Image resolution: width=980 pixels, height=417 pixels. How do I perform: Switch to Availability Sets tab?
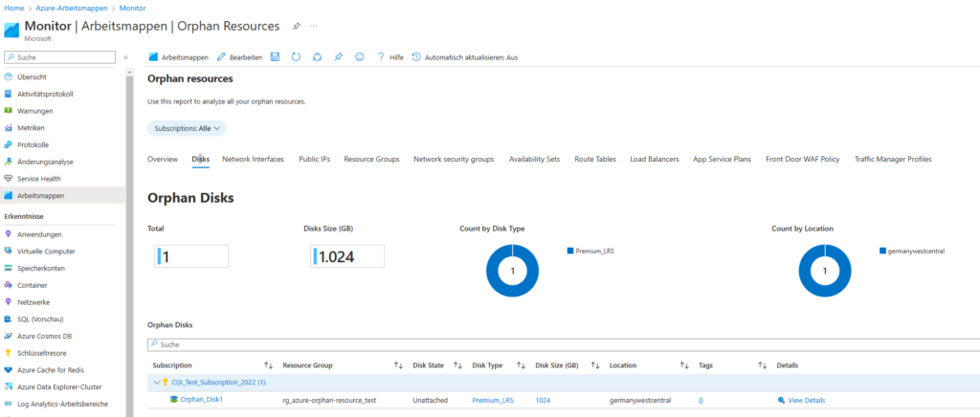tap(534, 159)
